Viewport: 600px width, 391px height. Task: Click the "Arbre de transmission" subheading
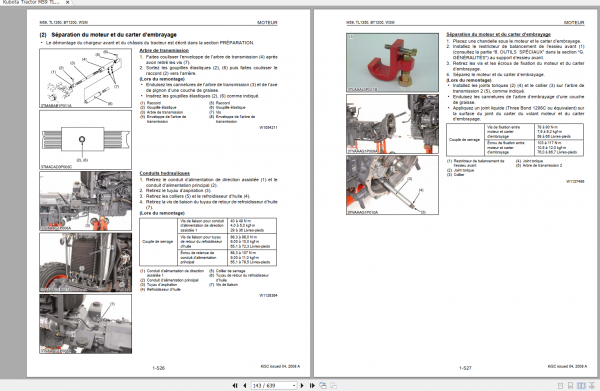tap(164, 50)
